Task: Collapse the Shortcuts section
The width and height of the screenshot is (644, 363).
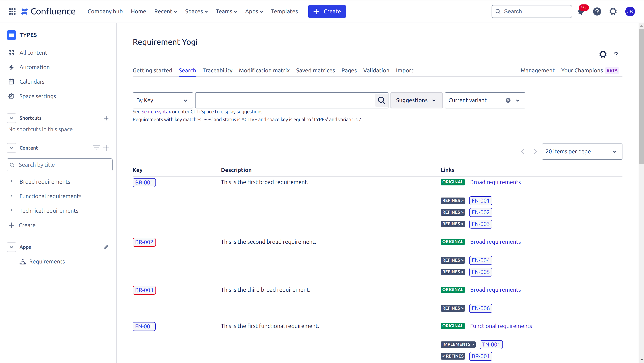Action: [11, 118]
